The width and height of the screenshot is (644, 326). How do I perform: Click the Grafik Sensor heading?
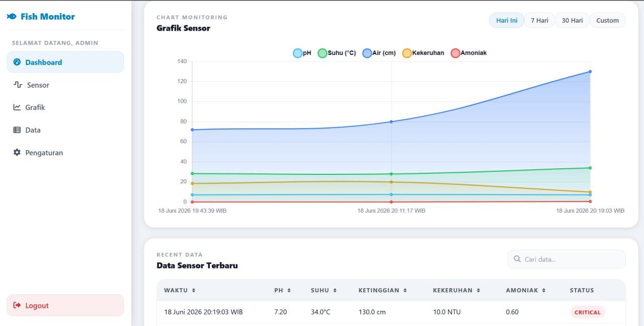183,28
